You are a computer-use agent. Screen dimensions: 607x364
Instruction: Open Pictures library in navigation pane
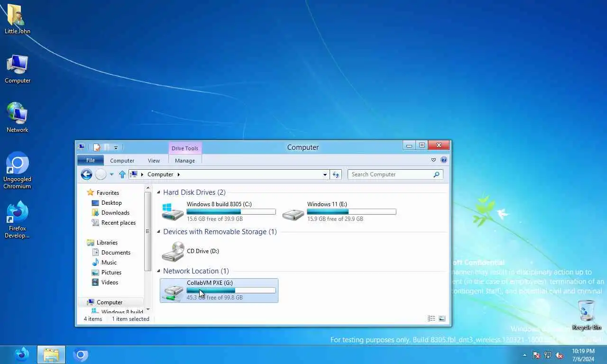pos(111,273)
